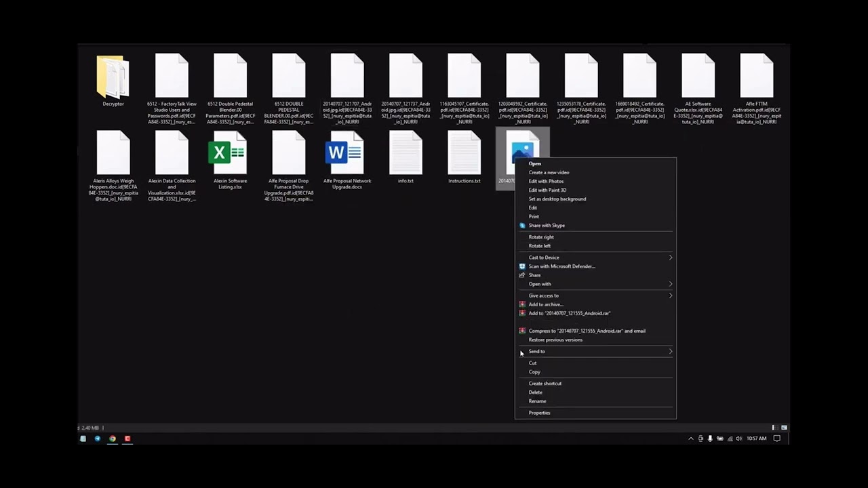Choose Create a new video

tap(549, 172)
